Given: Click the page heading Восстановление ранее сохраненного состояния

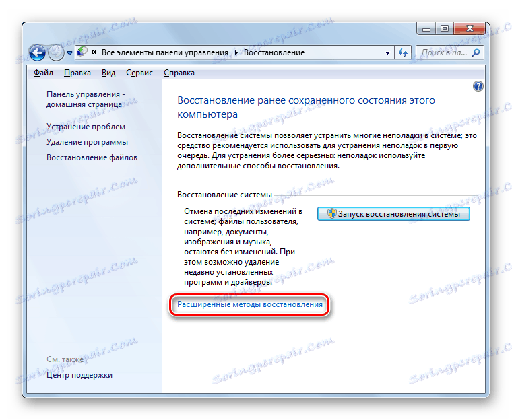Looking at the screenshot, I should [x=306, y=107].
